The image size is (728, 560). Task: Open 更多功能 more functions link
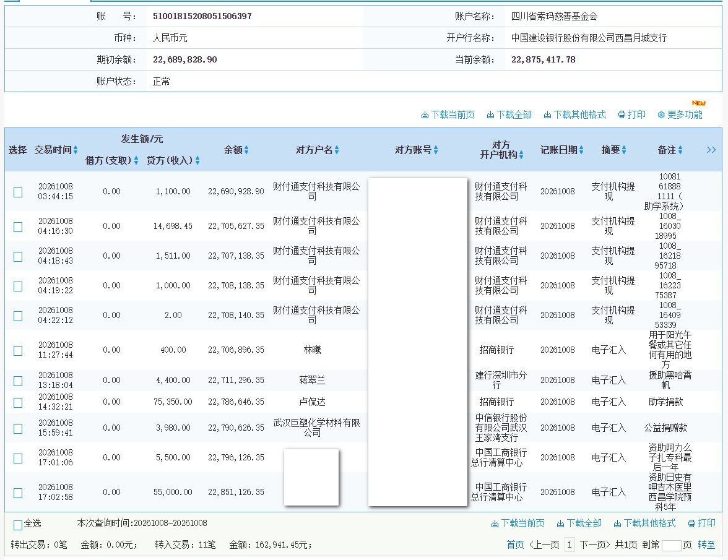click(680, 114)
